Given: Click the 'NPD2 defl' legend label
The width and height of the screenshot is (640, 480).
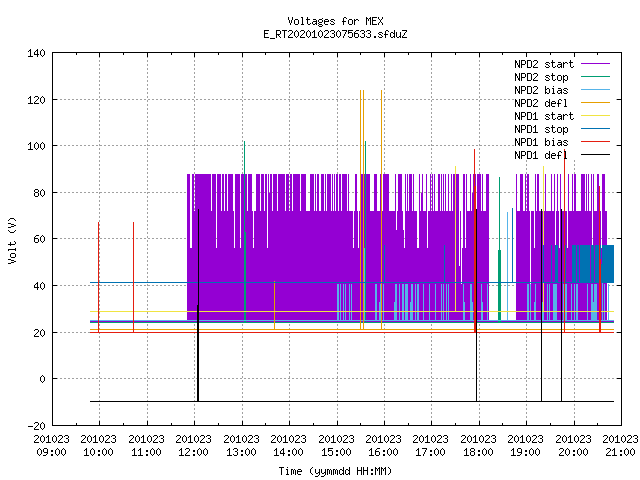Looking at the screenshot, I should point(541,103).
